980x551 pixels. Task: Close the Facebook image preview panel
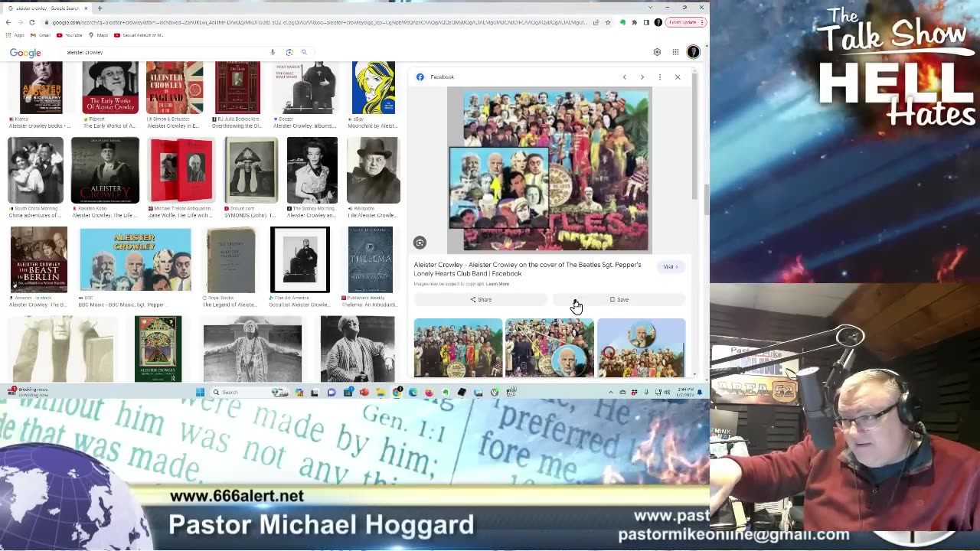click(678, 77)
